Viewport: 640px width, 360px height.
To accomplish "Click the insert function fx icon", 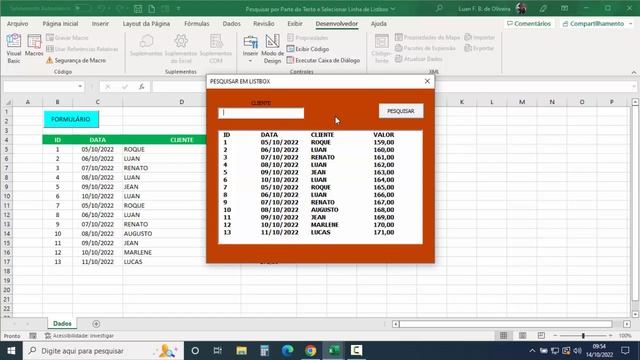I will (141, 87).
